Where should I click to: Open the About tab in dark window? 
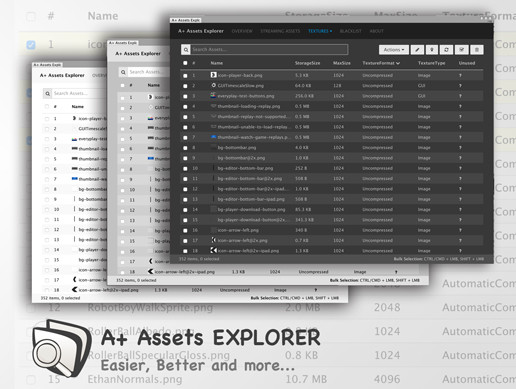[x=376, y=31]
